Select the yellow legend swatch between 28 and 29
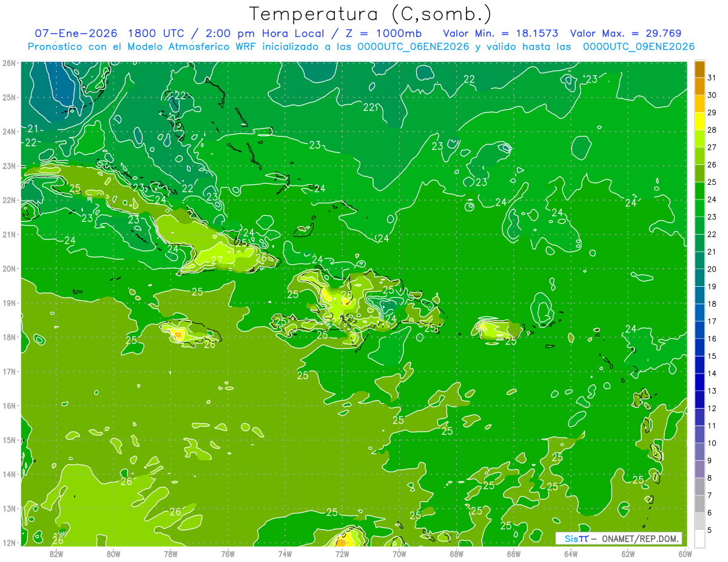Screen dimensions: 728x562 coord(699,121)
